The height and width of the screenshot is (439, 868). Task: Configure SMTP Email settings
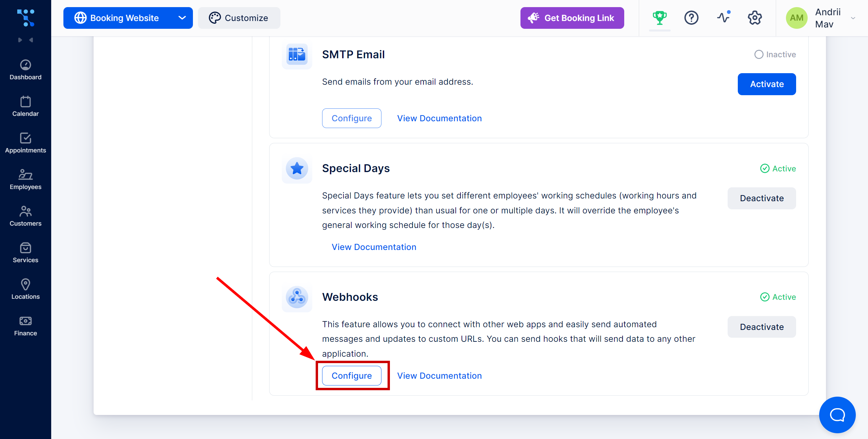(351, 118)
